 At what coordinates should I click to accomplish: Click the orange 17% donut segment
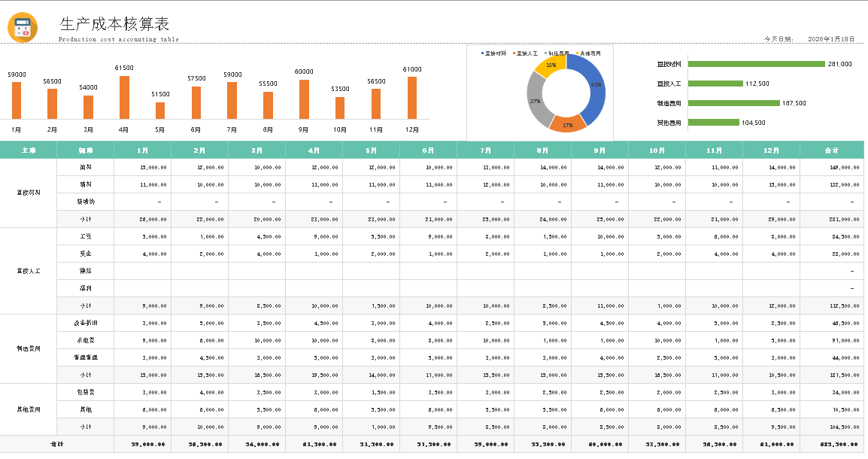pyautogui.click(x=568, y=123)
